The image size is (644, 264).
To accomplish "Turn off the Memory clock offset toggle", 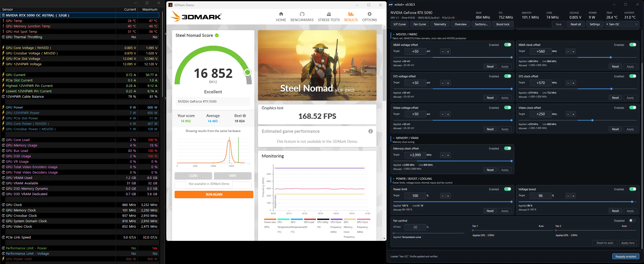I will (508, 148).
